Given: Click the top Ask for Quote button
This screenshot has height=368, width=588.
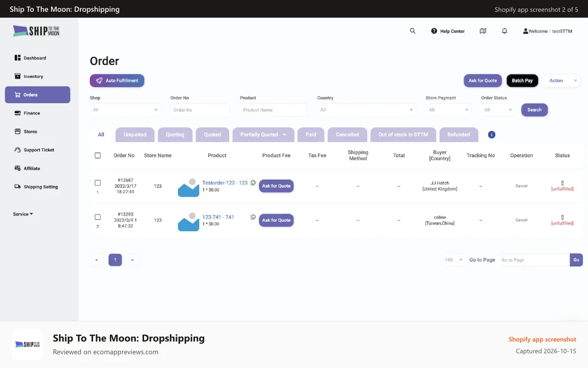Looking at the screenshot, I should [483, 80].
